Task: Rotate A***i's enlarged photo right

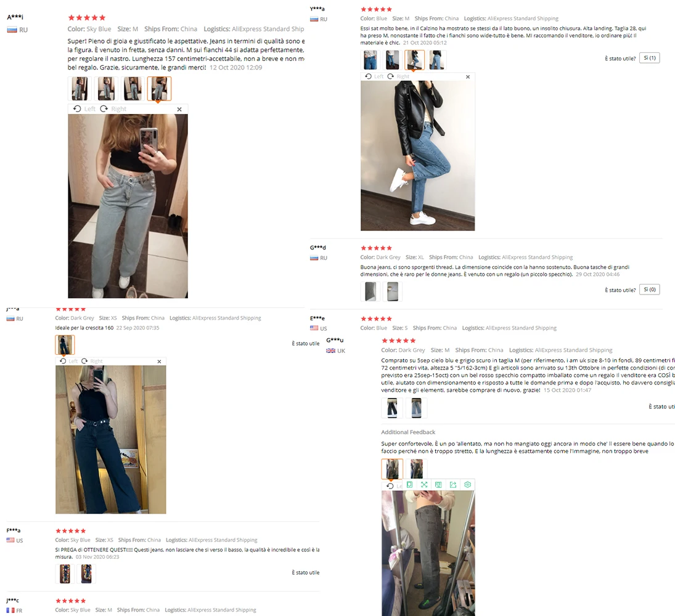Action: 113,109
